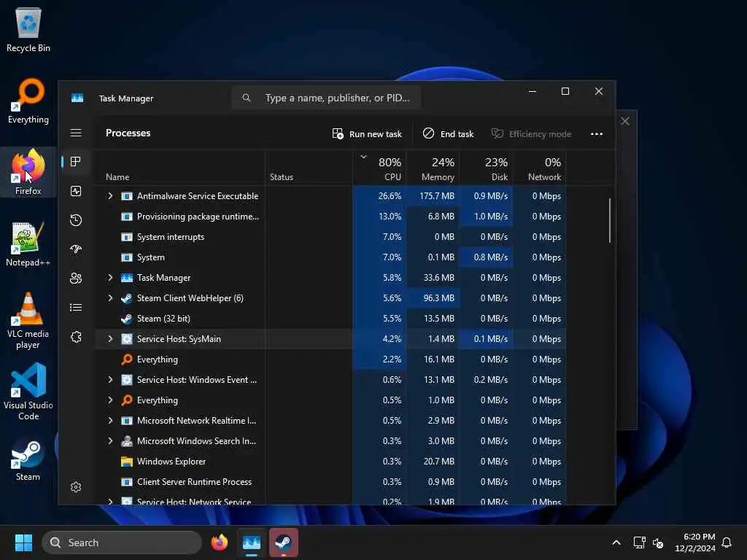The width and height of the screenshot is (747, 560).
Task: Select the System interrupts process row
Action: 330,237
